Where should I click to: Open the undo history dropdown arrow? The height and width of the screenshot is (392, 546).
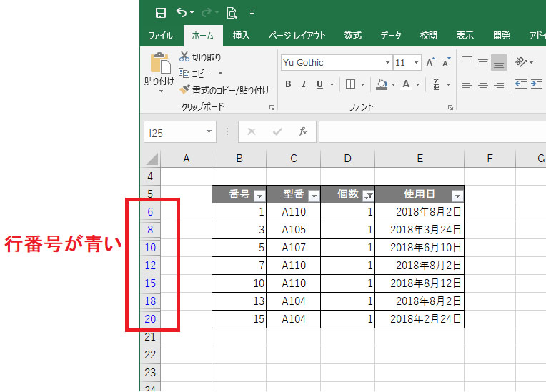[x=192, y=13]
